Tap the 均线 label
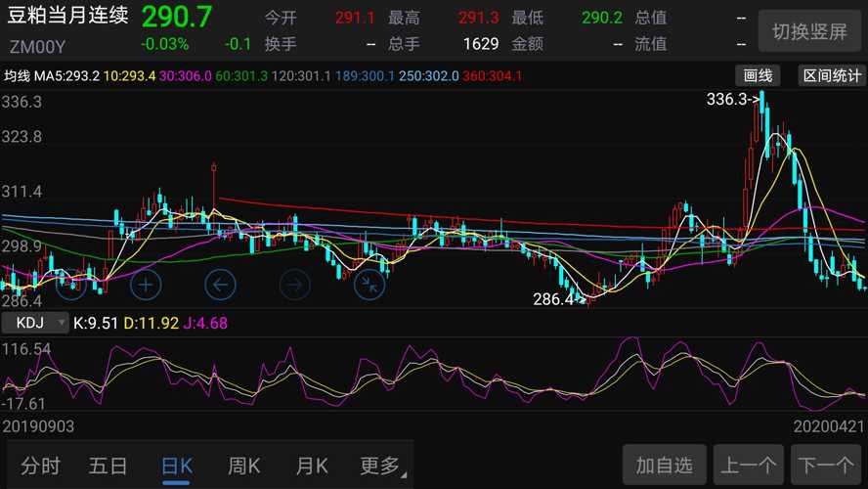The image size is (868, 489). pos(18,76)
